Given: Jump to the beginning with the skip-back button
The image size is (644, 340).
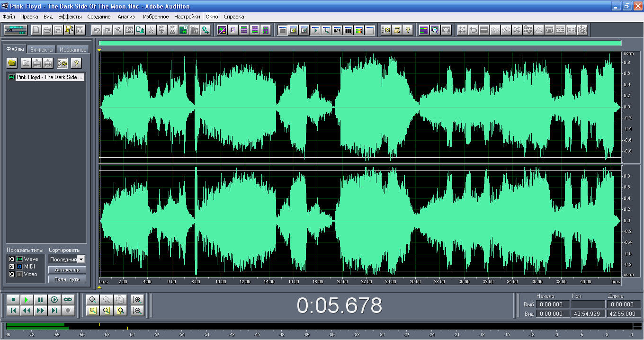Looking at the screenshot, I should [x=14, y=310].
